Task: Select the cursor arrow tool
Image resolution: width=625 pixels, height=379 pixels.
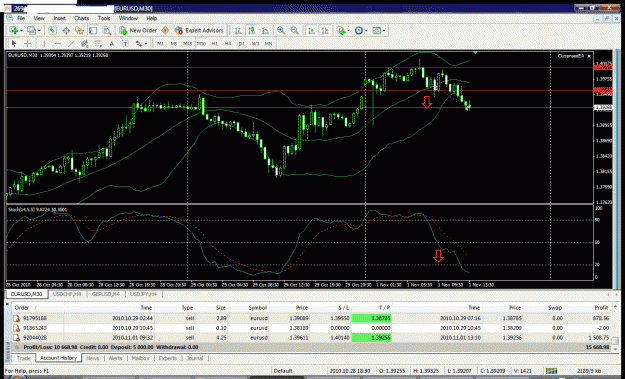Action: [14, 43]
